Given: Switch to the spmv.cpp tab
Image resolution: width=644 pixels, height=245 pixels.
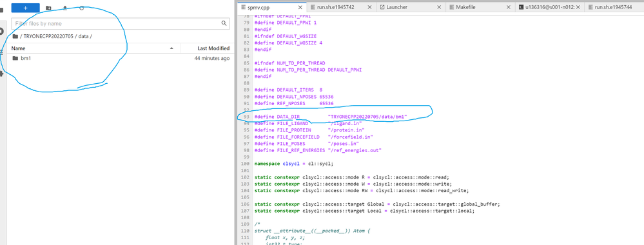Looking at the screenshot, I should point(272,7).
